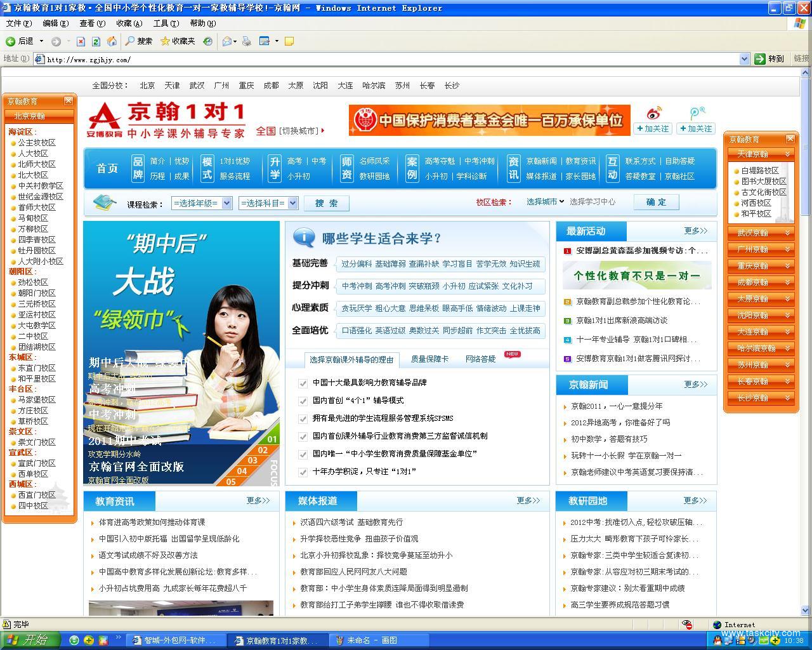Close the left 京翰教育 floating panel

tap(69, 101)
